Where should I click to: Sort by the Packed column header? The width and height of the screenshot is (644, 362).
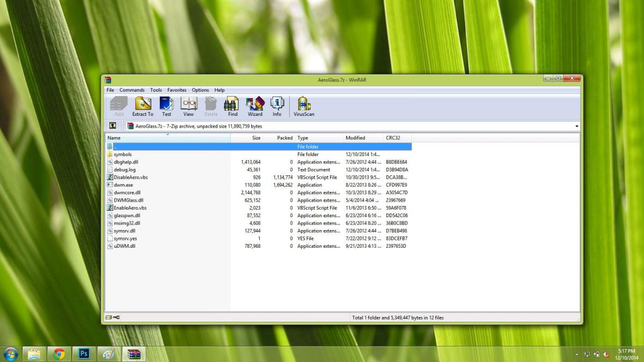pyautogui.click(x=279, y=138)
